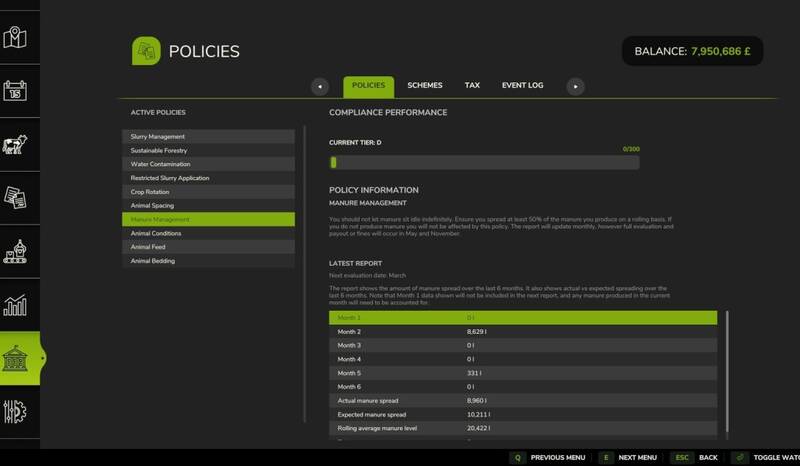Open the production chains icon in sidebar
The image size is (800, 466).
coord(17,250)
